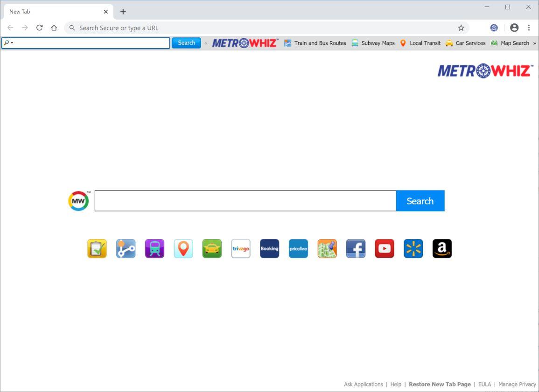This screenshot has height=392, width=539.
Task: Open the Amazon shortcut
Action: [442, 248]
